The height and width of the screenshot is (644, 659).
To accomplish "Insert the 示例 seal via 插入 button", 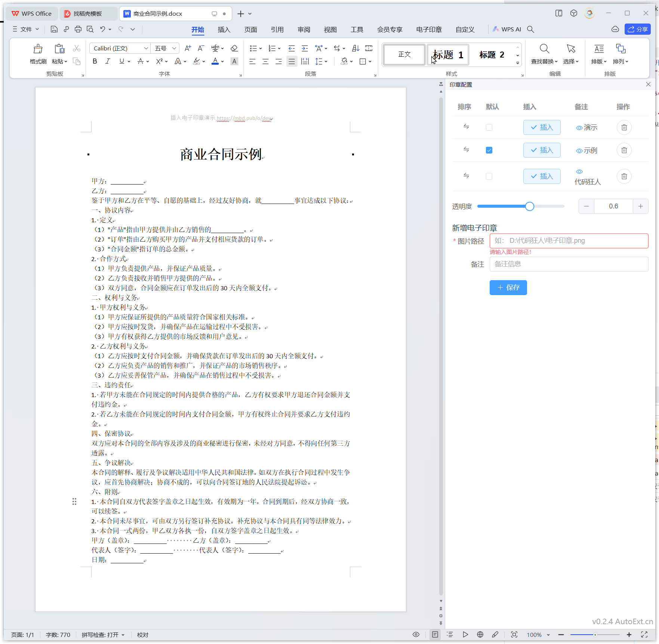I will pos(542,150).
